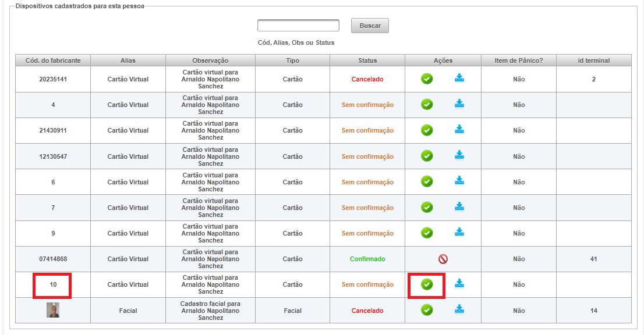This screenshot has height=335, width=644.
Task: Click id terminal value 41
Action: pos(593,259)
